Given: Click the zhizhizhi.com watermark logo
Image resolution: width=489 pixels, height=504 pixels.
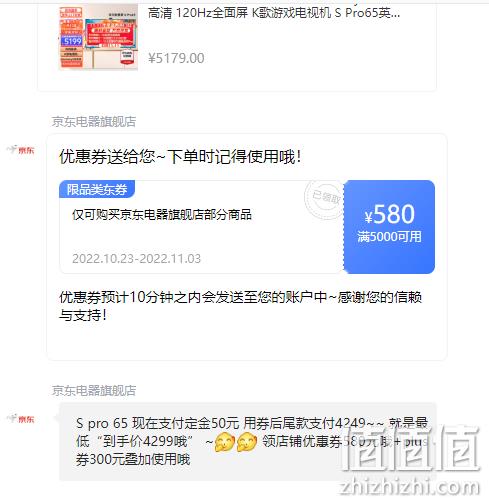Looking at the screenshot, I should tap(410, 488).
